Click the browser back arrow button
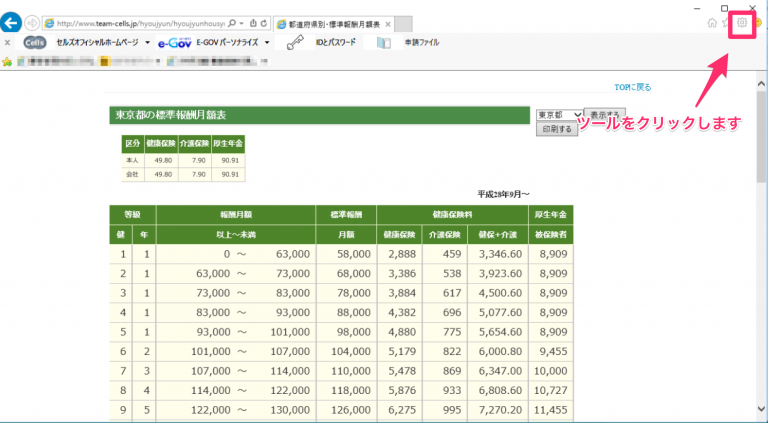The image size is (768, 423). pyautogui.click(x=11, y=23)
